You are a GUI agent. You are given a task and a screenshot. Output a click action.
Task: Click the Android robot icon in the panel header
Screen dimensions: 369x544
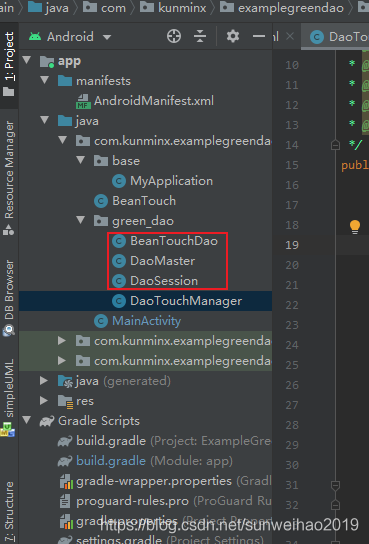click(x=35, y=36)
